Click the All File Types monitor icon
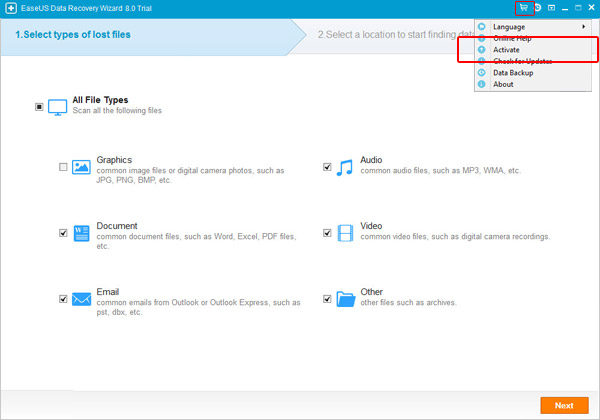The width and height of the screenshot is (600, 420). pos(57,107)
